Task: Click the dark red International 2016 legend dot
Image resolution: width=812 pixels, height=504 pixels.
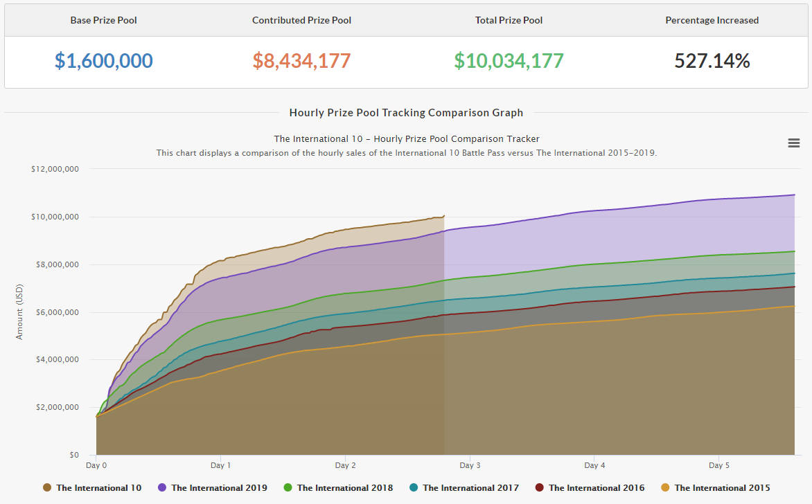Action: pos(539,487)
